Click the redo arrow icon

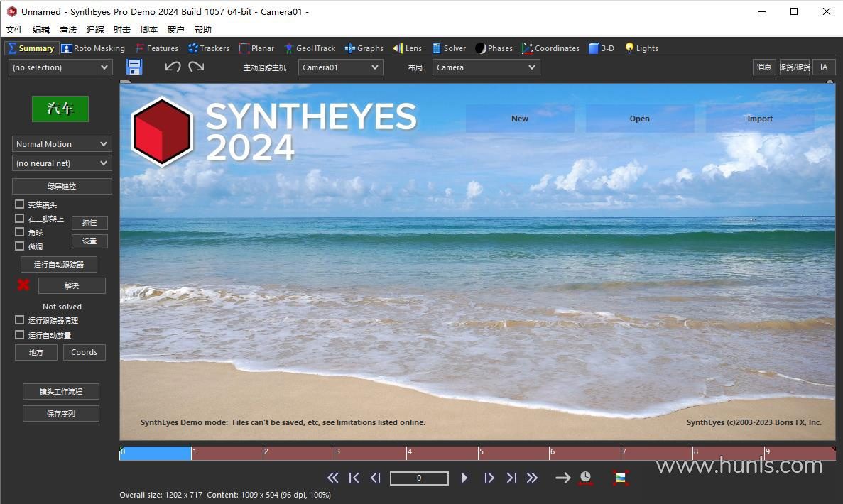[196, 67]
